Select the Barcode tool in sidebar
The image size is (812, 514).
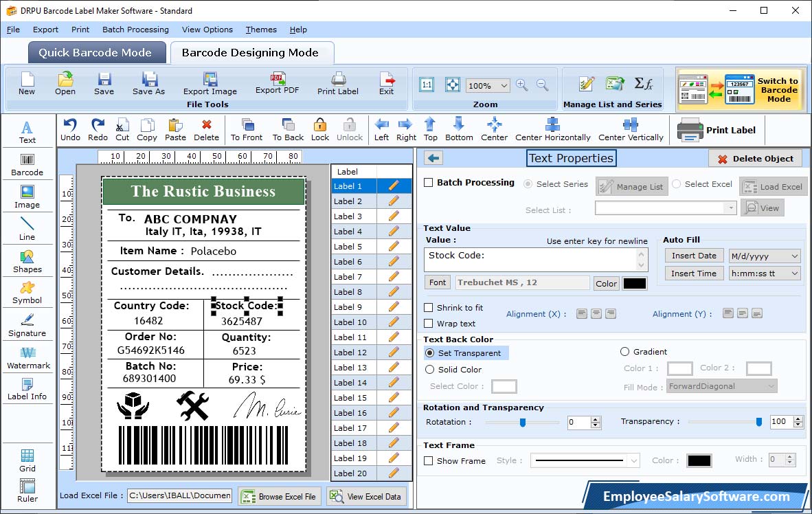27,165
